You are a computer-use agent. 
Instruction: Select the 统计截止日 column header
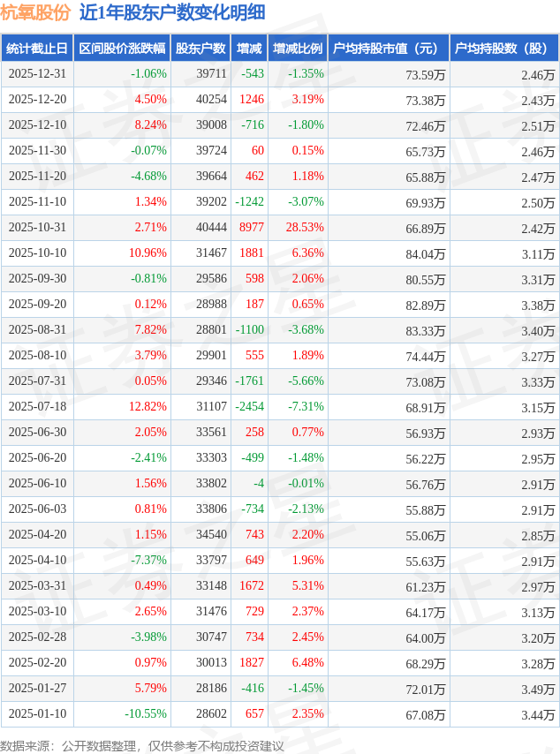point(36,49)
